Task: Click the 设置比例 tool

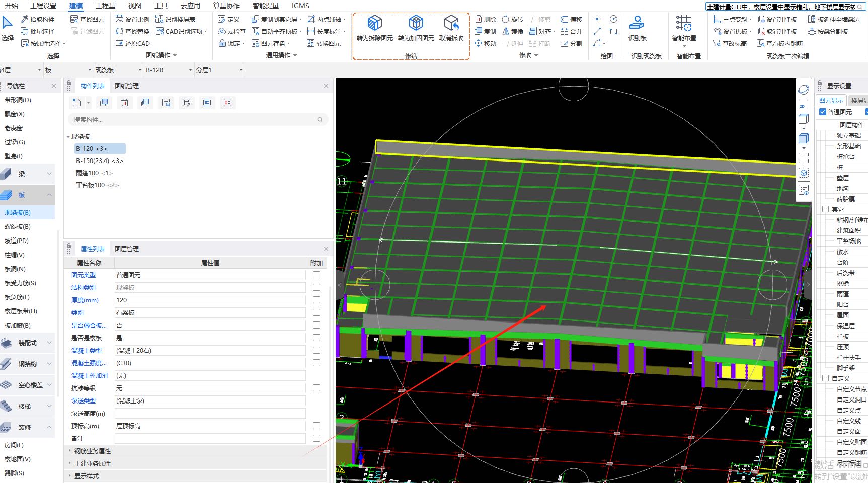Action: click(132, 19)
